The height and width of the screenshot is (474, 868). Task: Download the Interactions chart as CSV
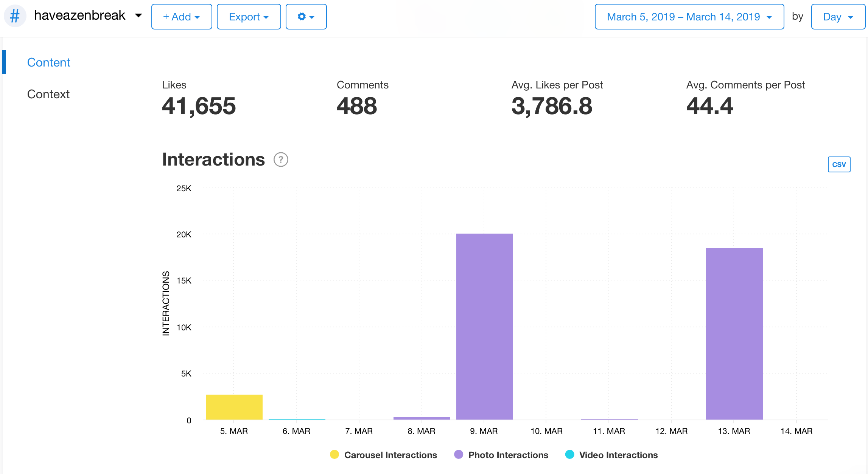[x=838, y=164]
